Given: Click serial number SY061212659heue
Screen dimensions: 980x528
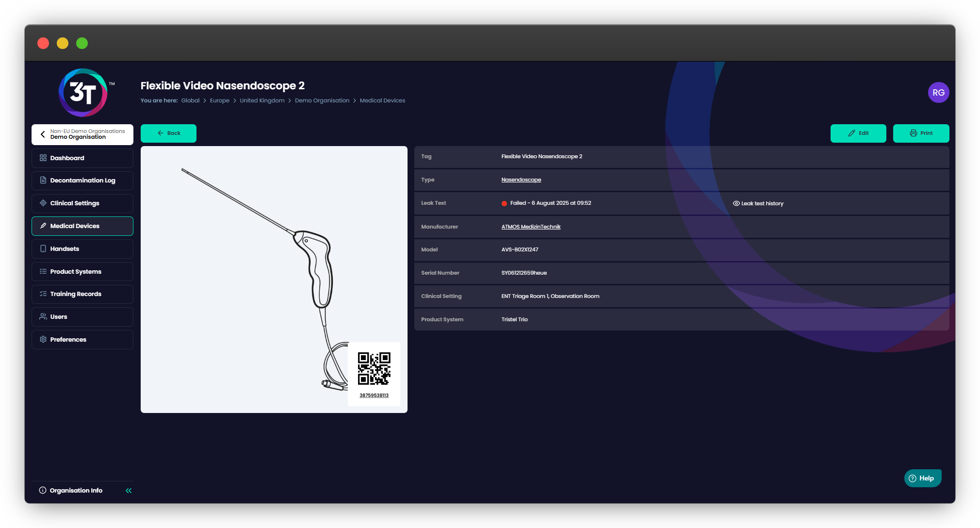Looking at the screenshot, I should pos(524,273).
